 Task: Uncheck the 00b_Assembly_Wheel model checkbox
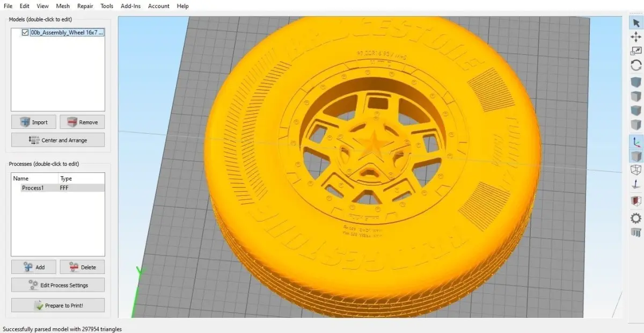pyautogui.click(x=25, y=32)
